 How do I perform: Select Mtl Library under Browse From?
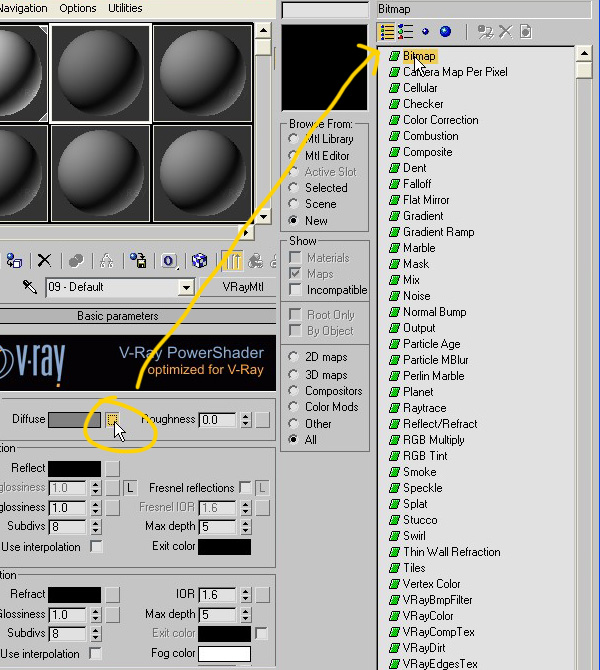[293, 140]
